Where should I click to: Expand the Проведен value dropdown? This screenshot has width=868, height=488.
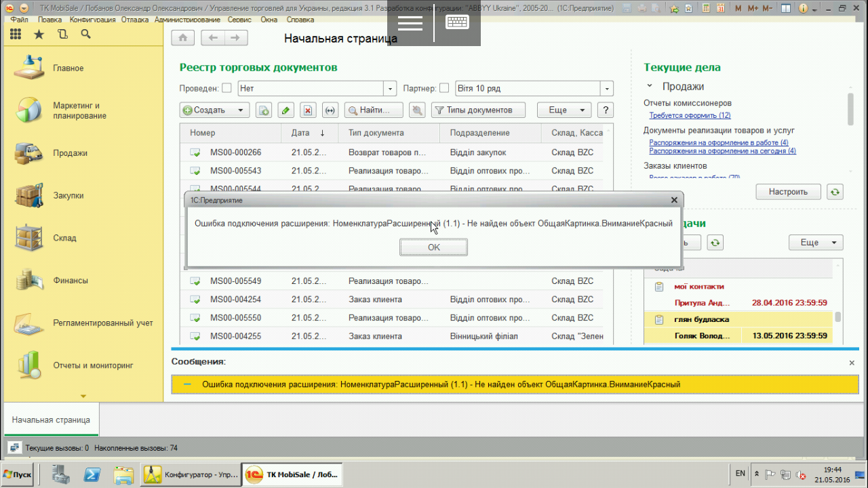390,89
